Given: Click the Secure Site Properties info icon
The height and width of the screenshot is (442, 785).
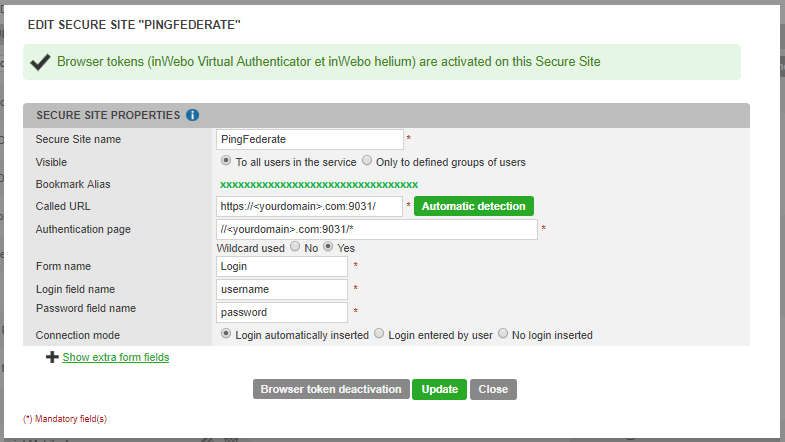Looking at the screenshot, I should [192, 115].
